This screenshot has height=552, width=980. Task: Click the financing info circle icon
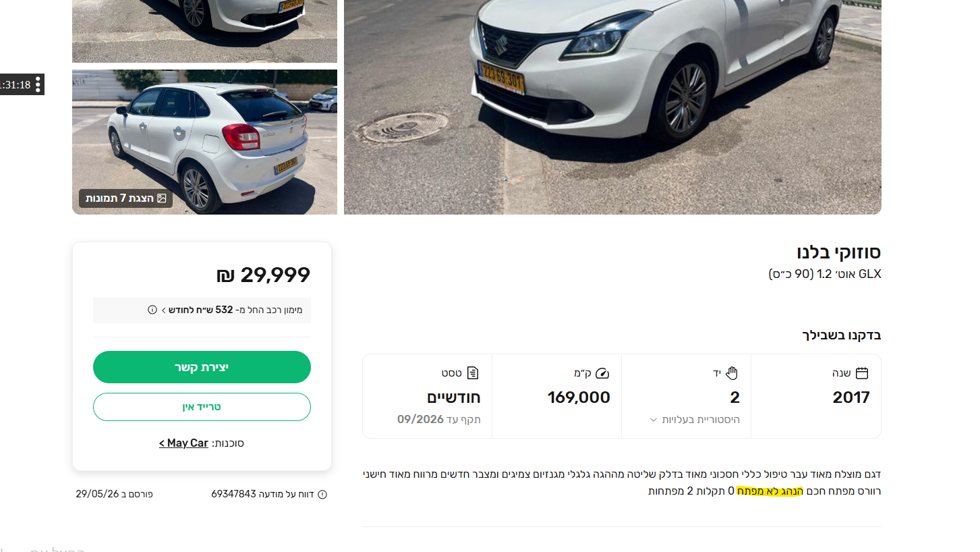[x=152, y=310]
